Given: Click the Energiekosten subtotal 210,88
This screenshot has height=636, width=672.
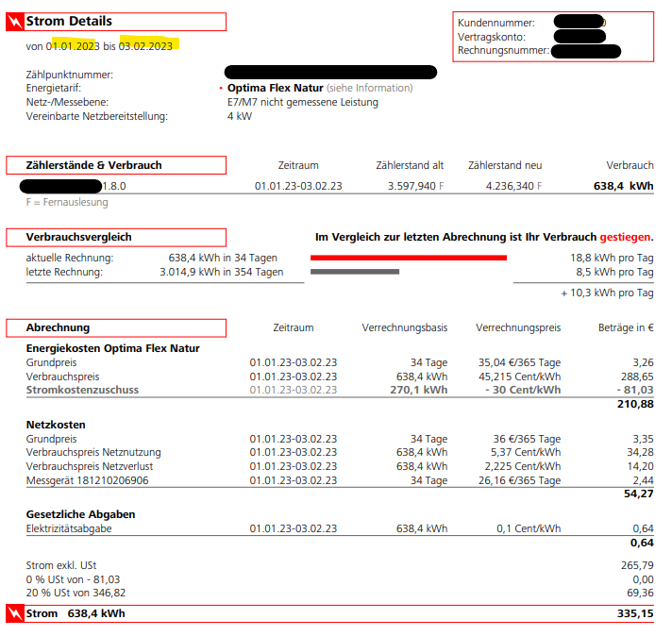Looking at the screenshot, I should 635,404.
